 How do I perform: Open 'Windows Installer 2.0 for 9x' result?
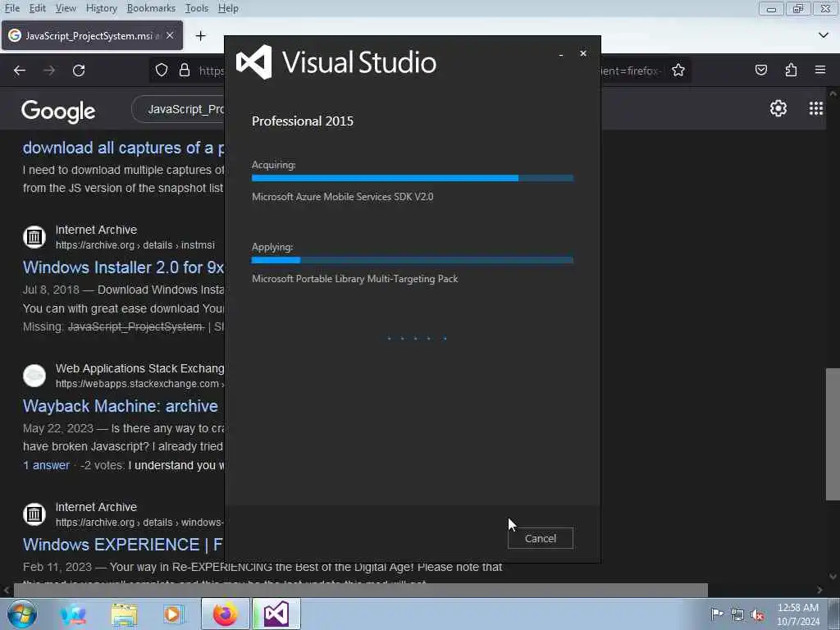(123, 267)
